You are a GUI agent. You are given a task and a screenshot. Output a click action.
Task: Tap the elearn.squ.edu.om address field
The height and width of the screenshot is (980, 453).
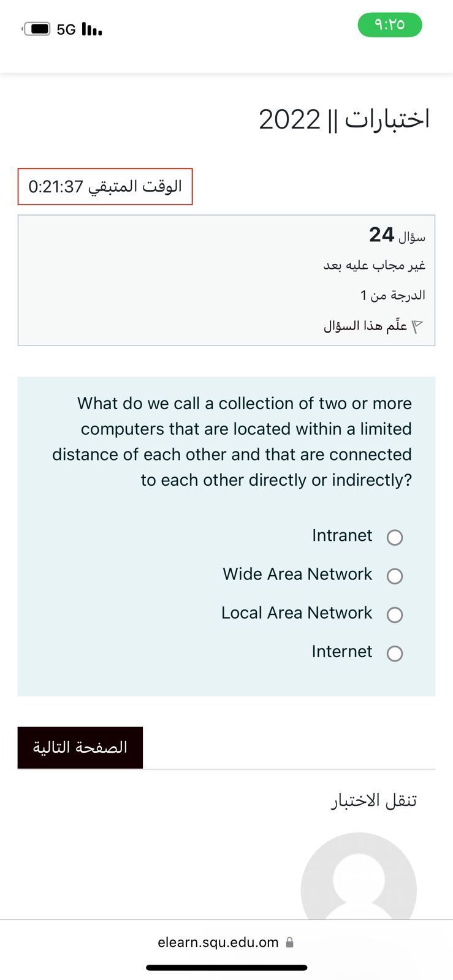pyautogui.click(x=218, y=943)
